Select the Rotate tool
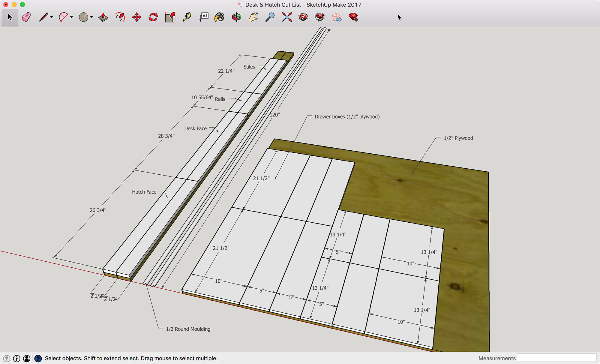Screen dimensions: 600x364 (x=153, y=17)
